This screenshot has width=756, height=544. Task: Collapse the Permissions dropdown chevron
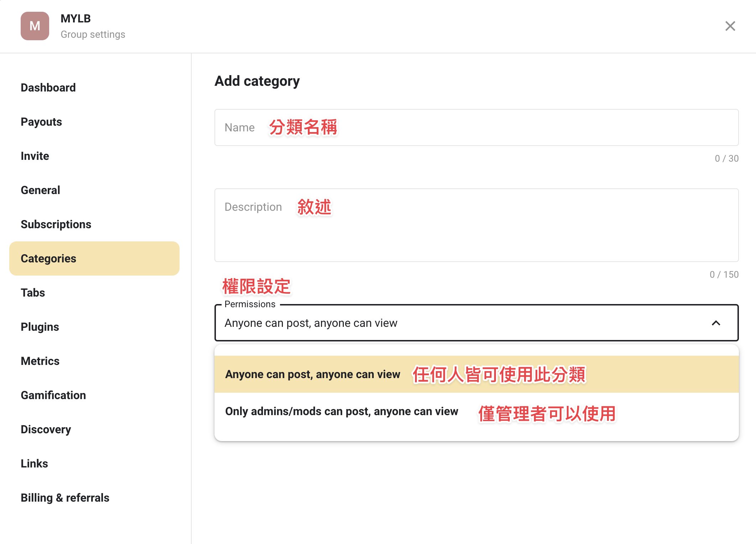716,323
